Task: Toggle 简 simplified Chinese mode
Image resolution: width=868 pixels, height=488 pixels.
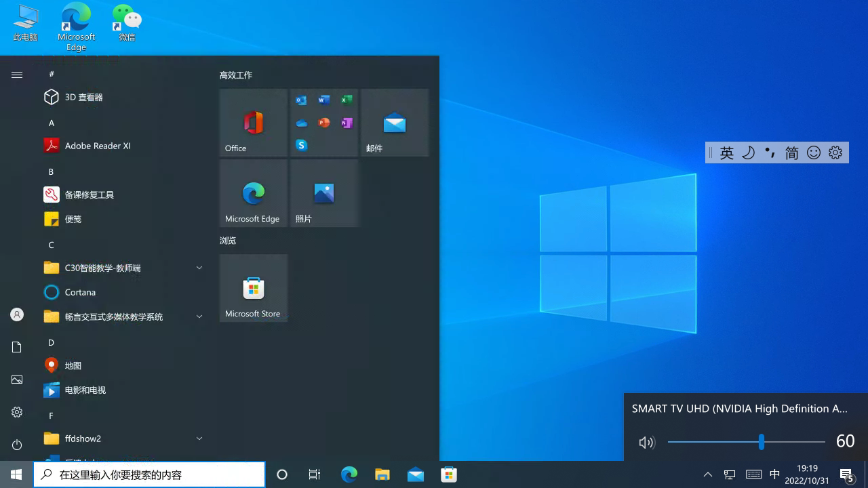Action: pyautogui.click(x=792, y=153)
